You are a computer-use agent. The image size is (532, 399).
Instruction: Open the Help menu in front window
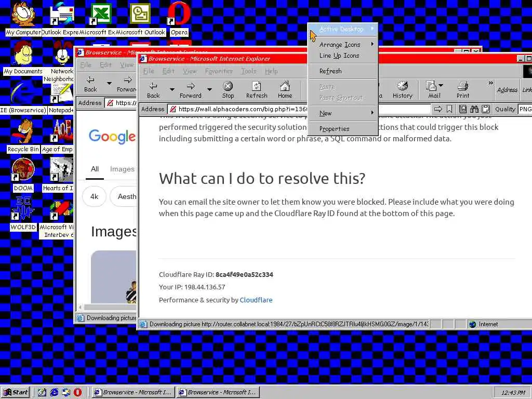click(271, 71)
